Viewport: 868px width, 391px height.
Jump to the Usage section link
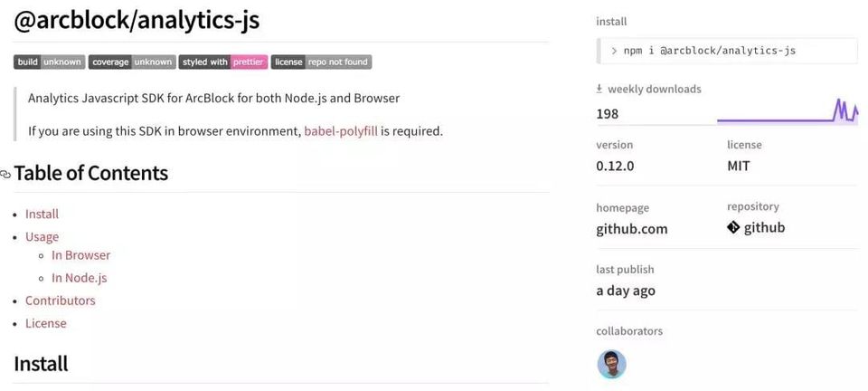pyautogui.click(x=42, y=237)
